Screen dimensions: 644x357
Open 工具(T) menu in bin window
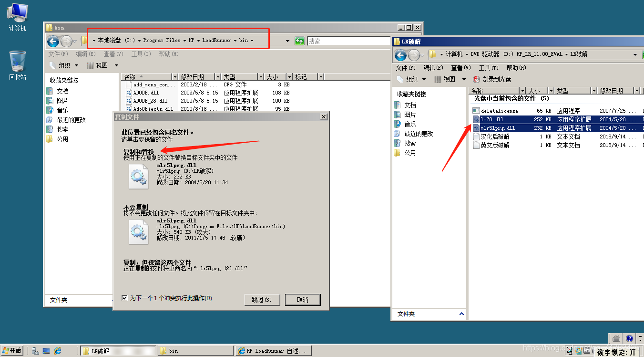(x=141, y=54)
